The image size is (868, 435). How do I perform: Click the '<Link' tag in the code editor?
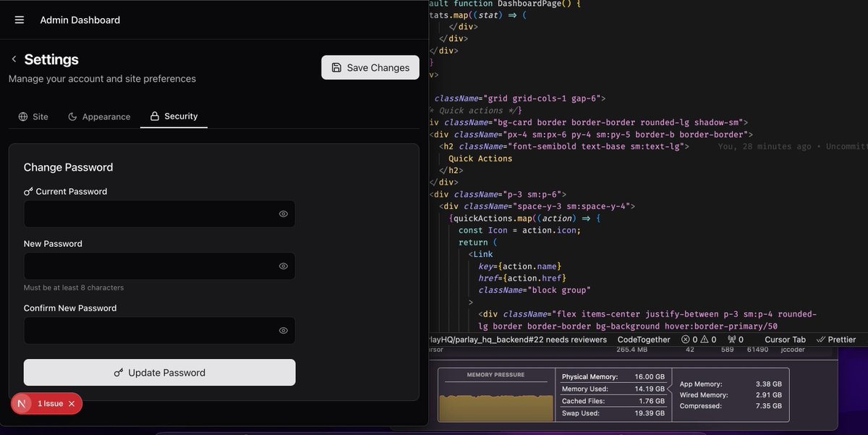[x=480, y=254]
